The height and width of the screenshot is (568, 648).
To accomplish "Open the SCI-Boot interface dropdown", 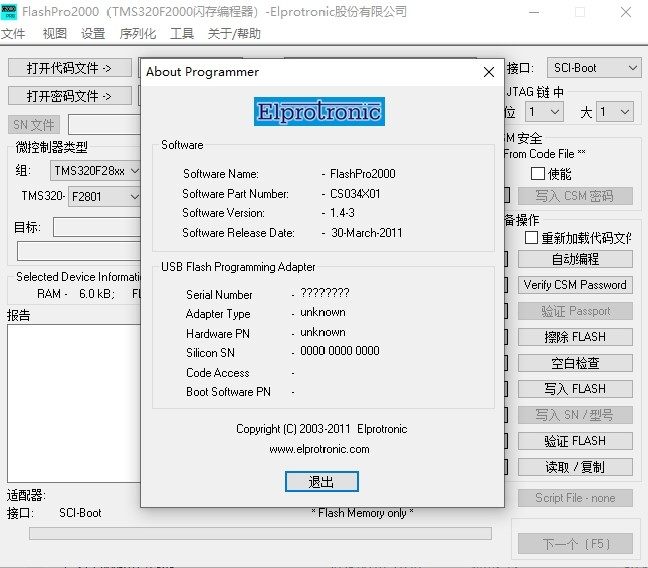I will [x=594, y=68].
